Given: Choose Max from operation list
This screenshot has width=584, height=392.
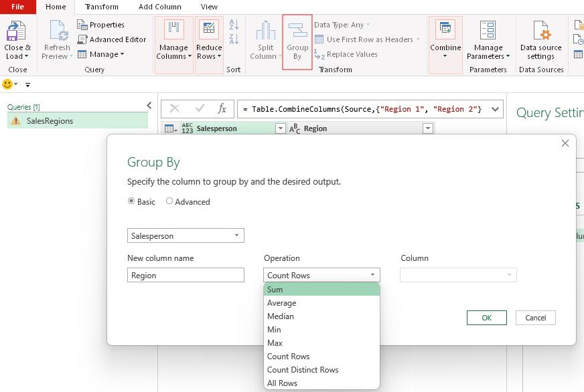Looking at the screenshot, I should tap(321, 343).
